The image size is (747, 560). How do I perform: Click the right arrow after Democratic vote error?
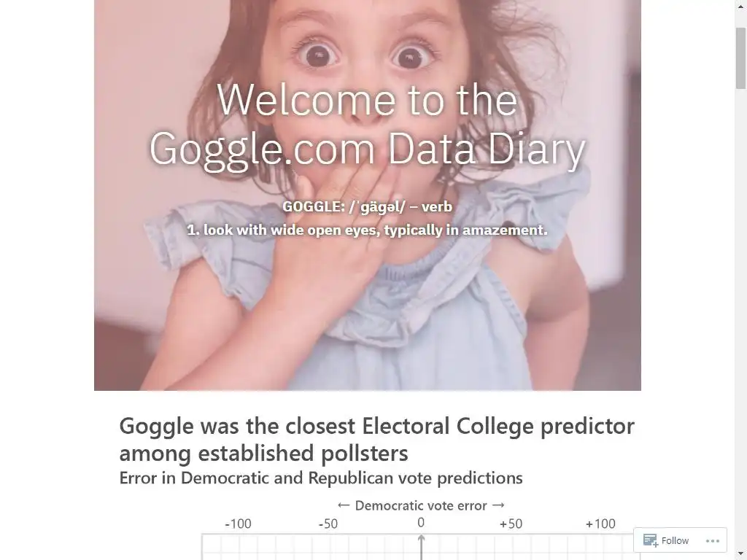(x=498, y=505)
